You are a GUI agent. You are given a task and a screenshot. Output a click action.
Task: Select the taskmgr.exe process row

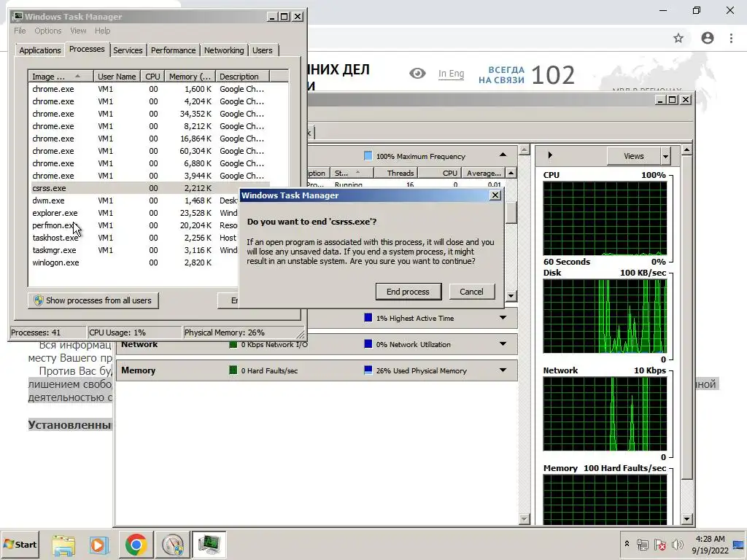[x=135, y=250]
